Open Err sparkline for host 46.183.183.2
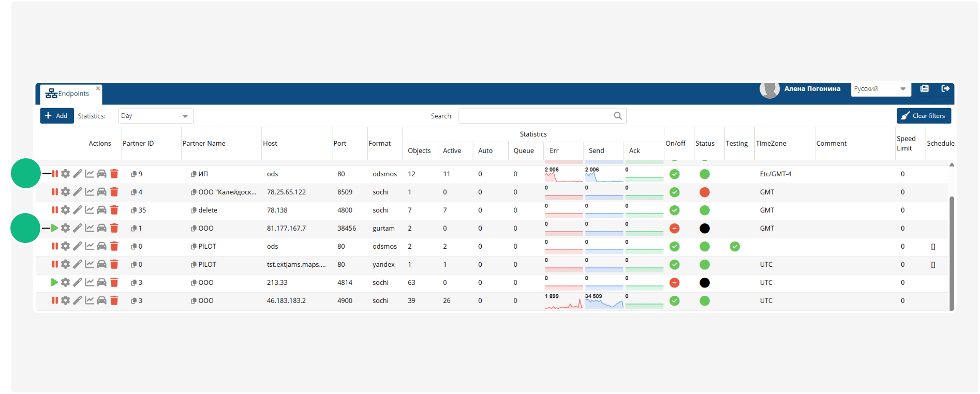 563,301
